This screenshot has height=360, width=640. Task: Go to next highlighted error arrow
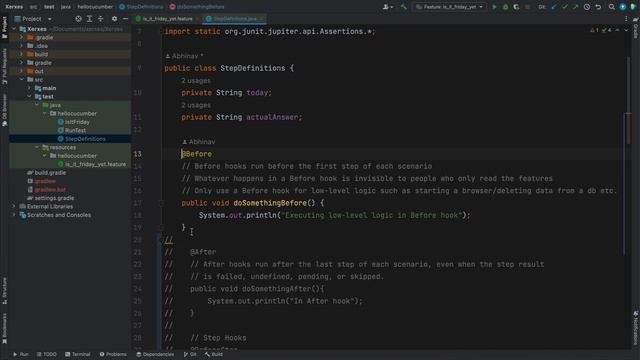626,30
